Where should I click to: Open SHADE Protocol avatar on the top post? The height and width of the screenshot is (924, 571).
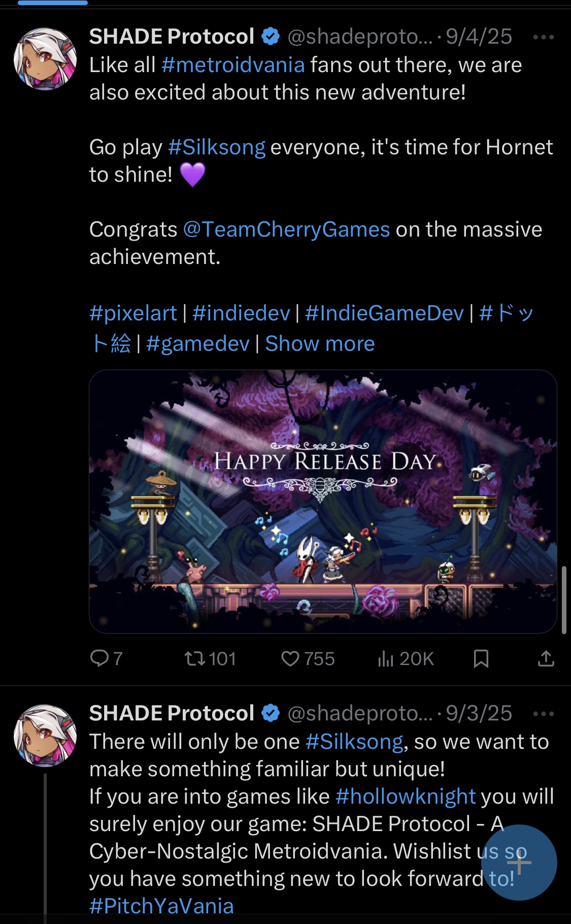tap(45, 59)
